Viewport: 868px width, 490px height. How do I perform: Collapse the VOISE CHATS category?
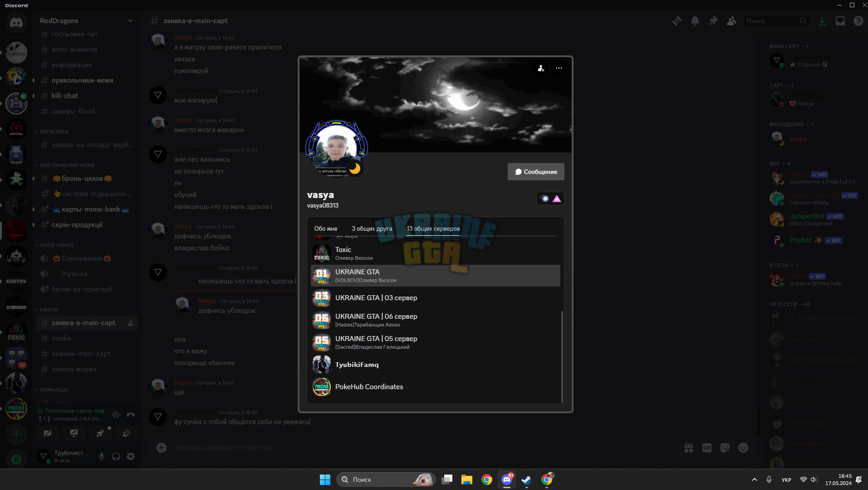pos(57,245)
